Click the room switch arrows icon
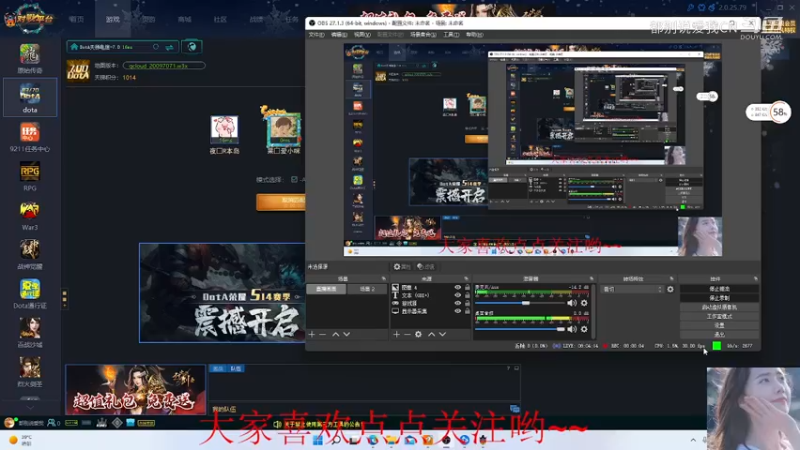 pos(169,47)
